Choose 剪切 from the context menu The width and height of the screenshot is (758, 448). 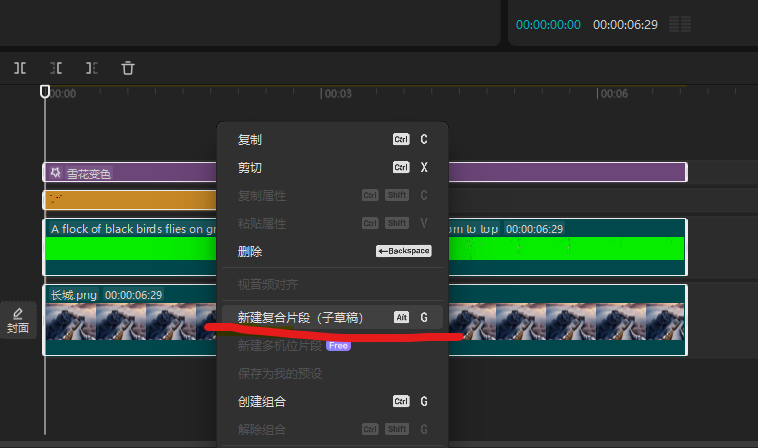coord(250,168)
